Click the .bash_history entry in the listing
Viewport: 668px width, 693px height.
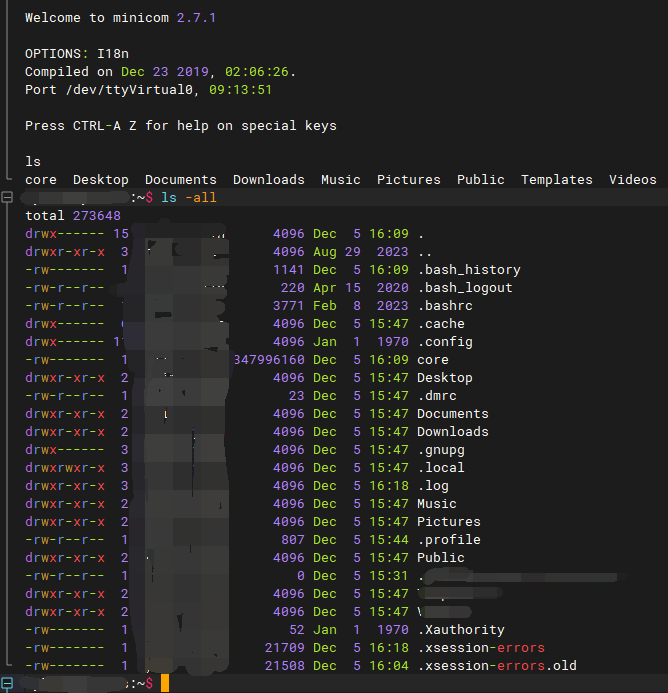(468, 270)
